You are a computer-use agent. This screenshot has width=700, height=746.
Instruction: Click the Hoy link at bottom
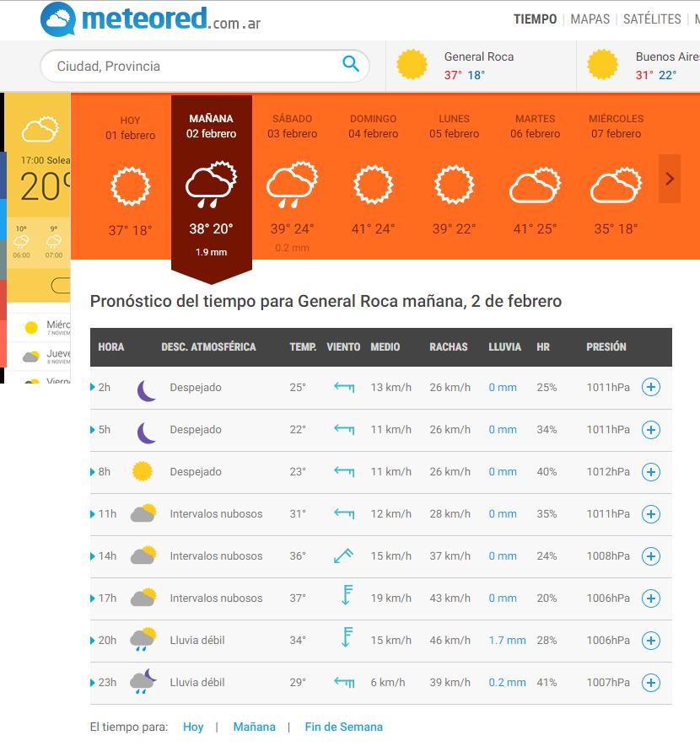pyautogui.click(x=193, y=727)
